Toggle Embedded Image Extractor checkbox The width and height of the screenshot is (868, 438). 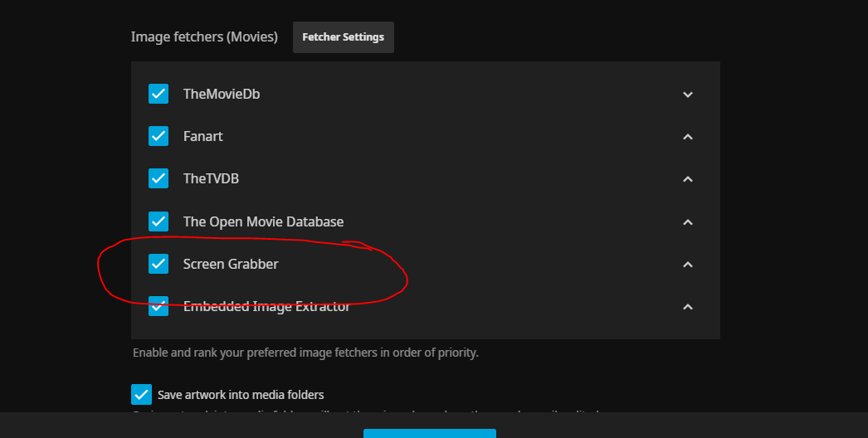tap(158, 306)
